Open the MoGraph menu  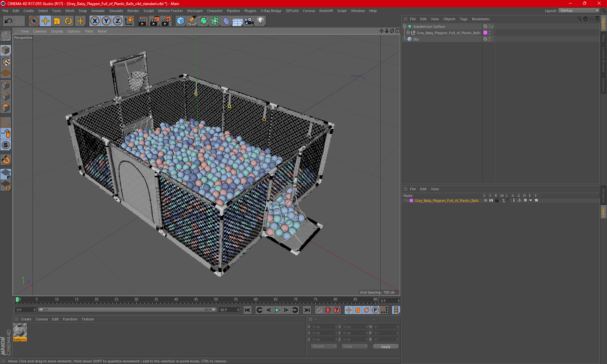pyautogui.click(x=194, y=11)
